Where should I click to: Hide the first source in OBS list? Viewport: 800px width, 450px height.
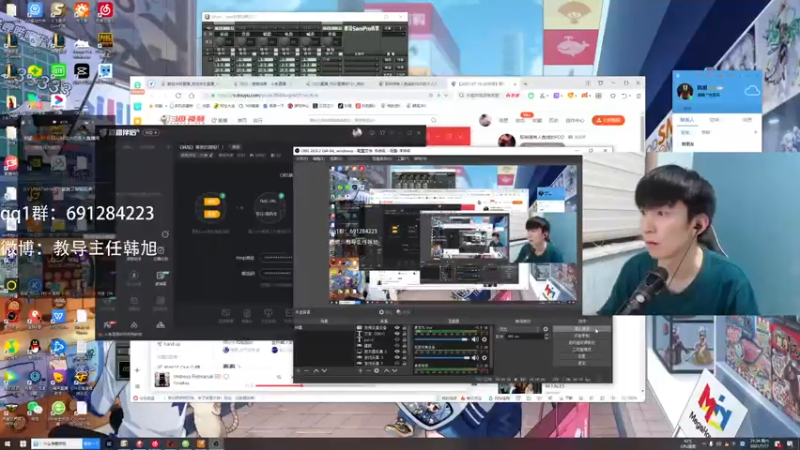[x=397, y=328]
